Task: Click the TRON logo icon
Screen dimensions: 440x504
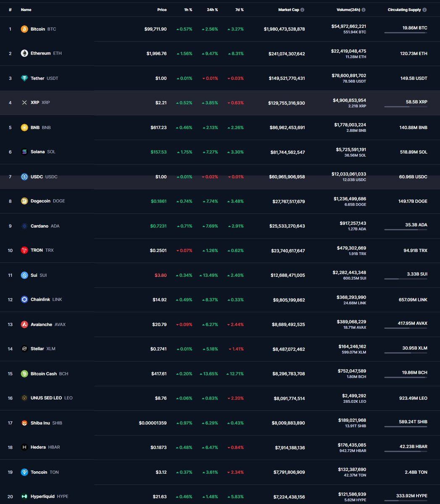Action: point(24,250)
